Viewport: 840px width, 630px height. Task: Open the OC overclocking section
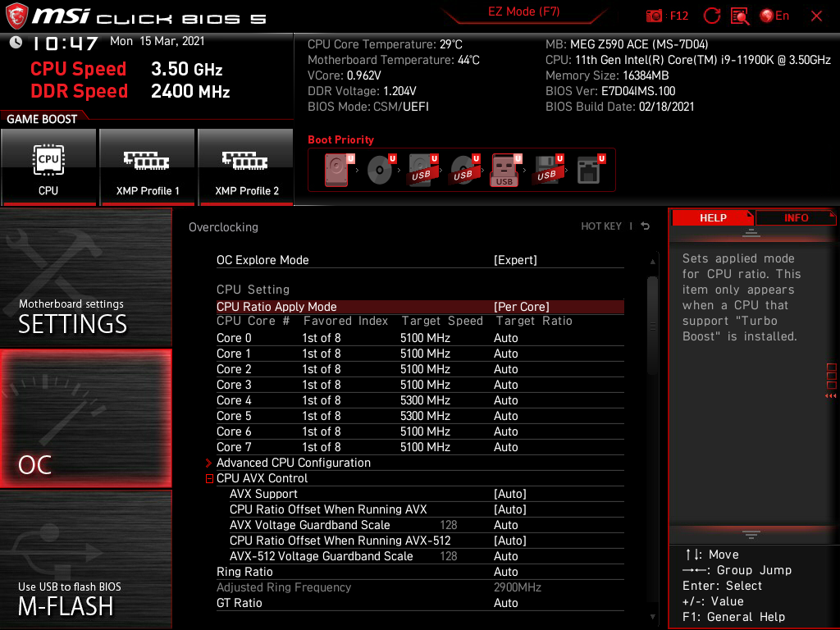pos(85,419)
